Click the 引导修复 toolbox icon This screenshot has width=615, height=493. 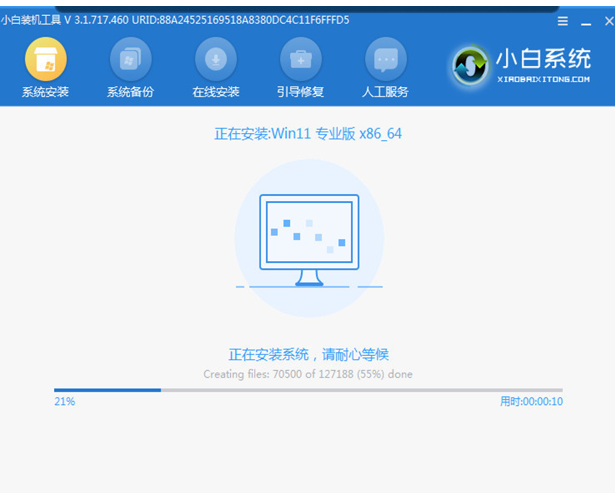300,59
